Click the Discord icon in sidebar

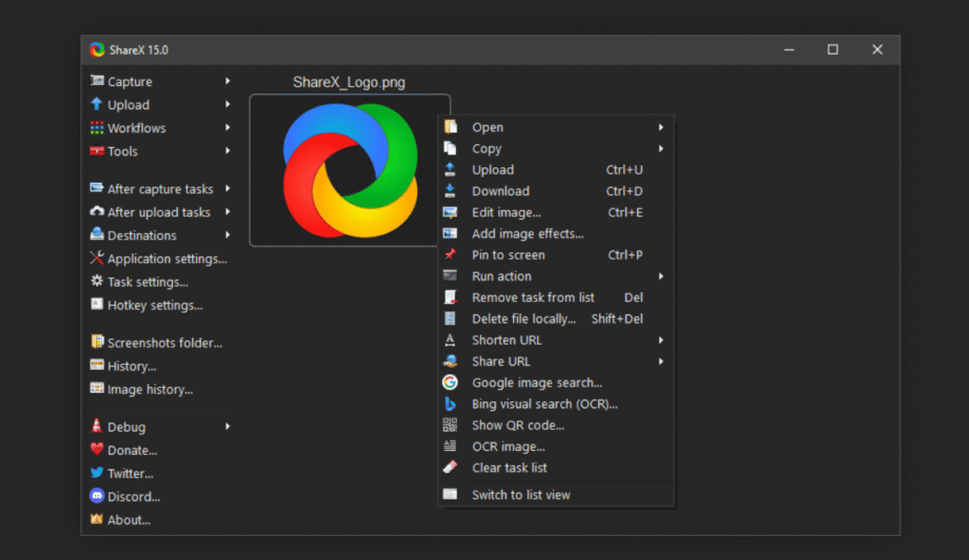click(x=96, y=496)
